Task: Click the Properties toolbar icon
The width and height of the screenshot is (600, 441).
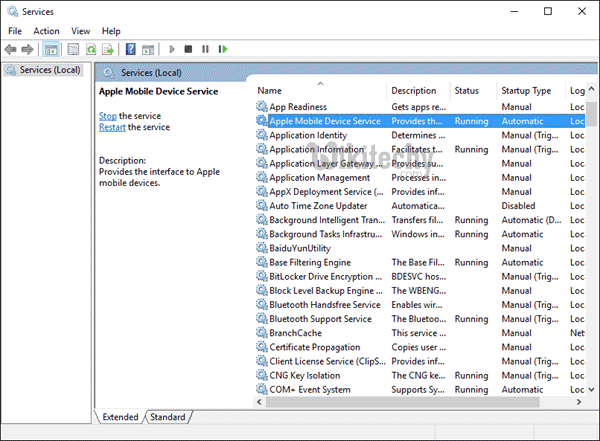Action: pos(72,49)
